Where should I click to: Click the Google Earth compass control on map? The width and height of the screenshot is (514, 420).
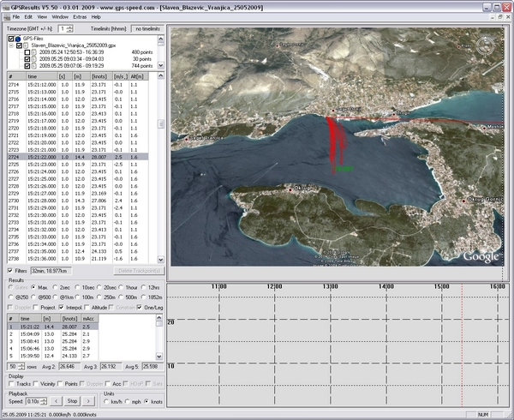tap(485, 46)
